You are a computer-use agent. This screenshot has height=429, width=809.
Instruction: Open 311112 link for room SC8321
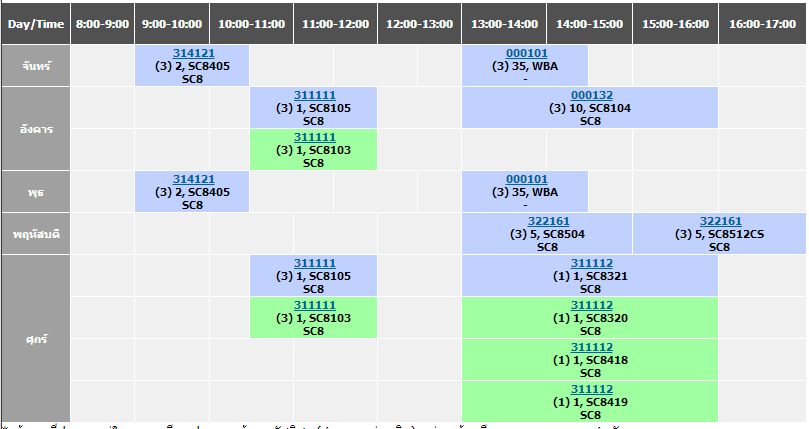tap(591, 263)
